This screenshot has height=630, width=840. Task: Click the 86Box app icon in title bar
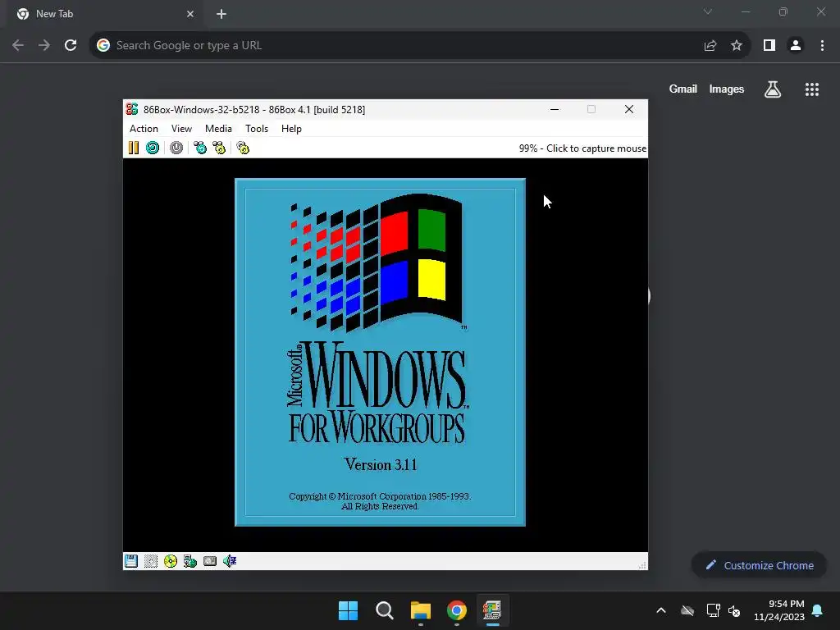132,109
